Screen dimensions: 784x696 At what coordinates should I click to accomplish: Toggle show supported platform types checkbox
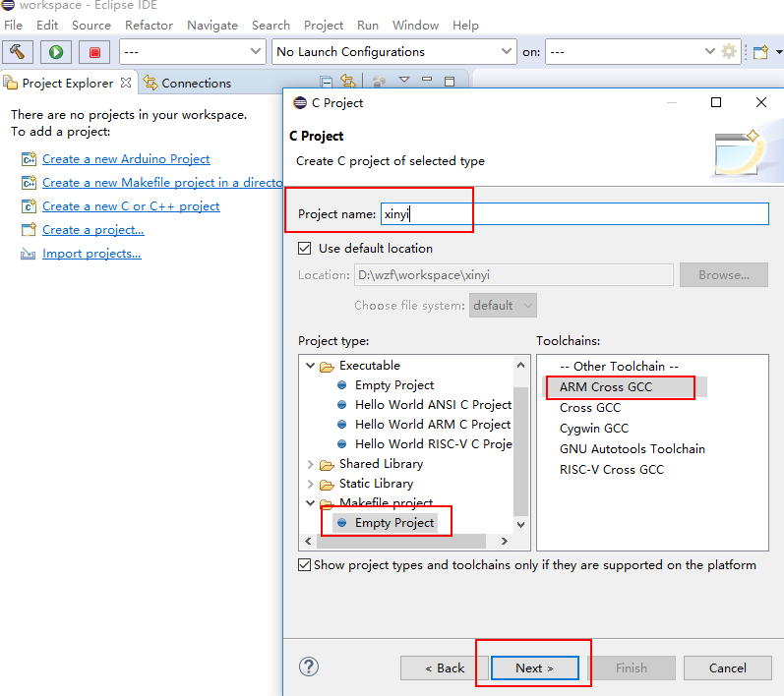(x=304, y=565)
